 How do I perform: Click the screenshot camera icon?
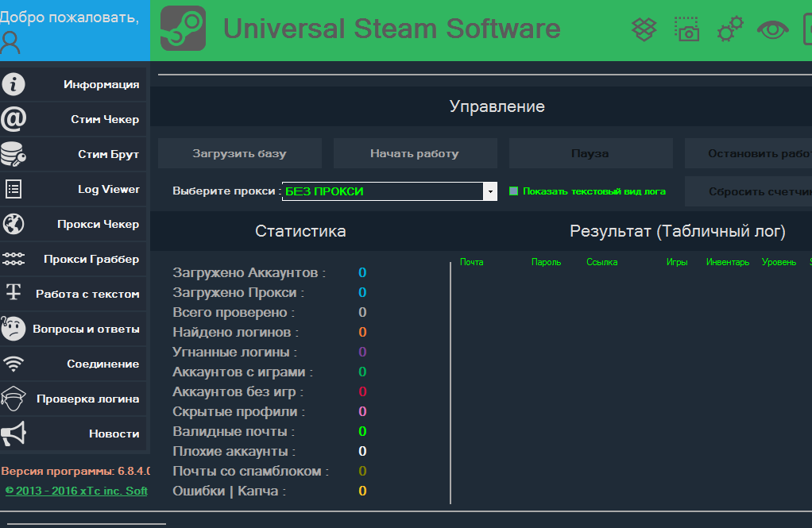click(686, 29)
